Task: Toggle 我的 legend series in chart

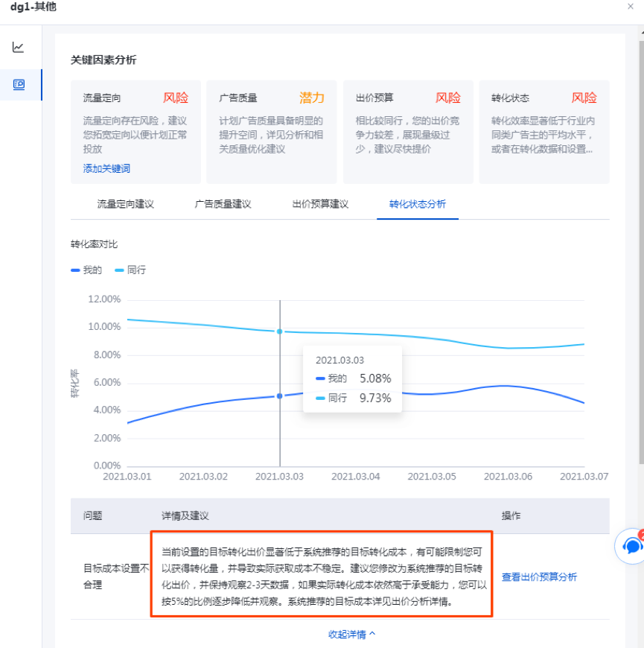Action: pyautogui.click(x=86, y=270)
